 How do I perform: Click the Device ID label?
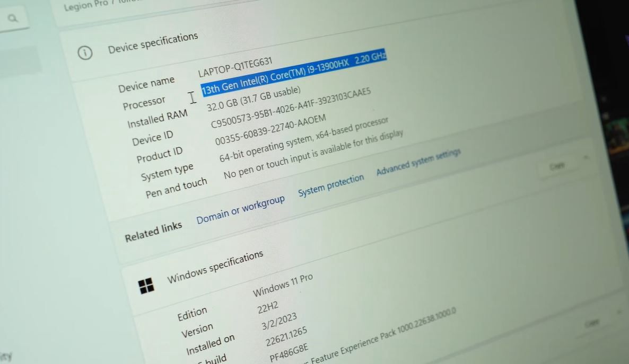[152, 139]
